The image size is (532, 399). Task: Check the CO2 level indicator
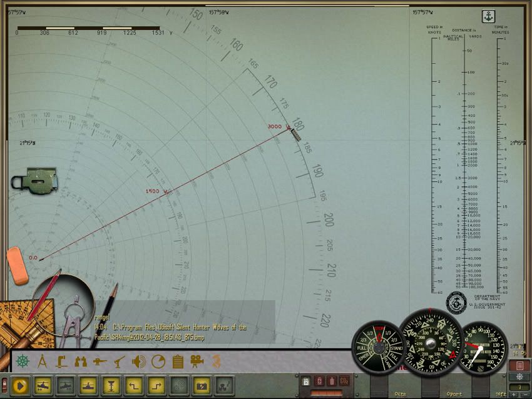click(x=344, y=381)
